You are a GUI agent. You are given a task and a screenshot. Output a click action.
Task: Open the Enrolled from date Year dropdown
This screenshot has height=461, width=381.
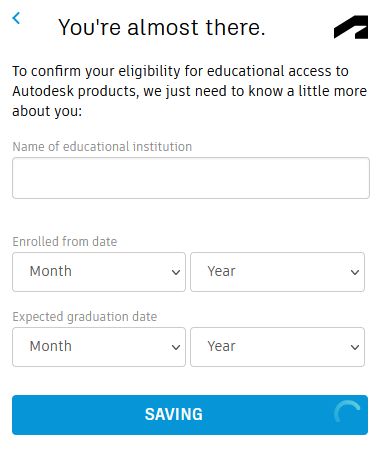click(277, 272)
